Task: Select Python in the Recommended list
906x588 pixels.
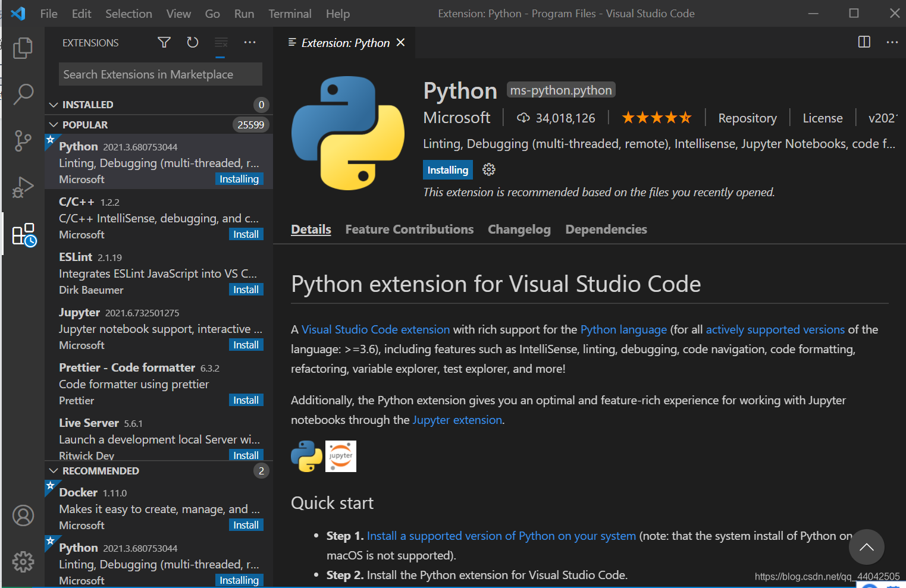Action: [x=159, y=562]
